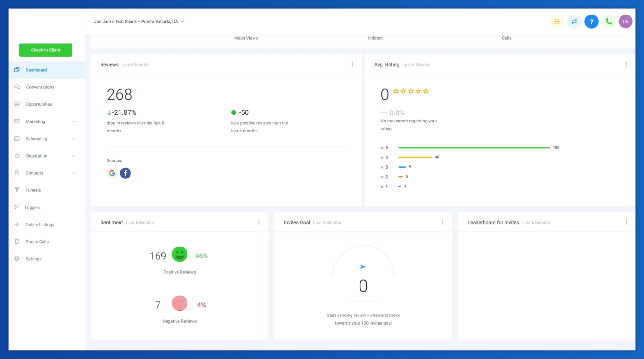Viewport: 644px width, 359px height.
Task: Click the Settings menu label
Action: coord(34,259)
